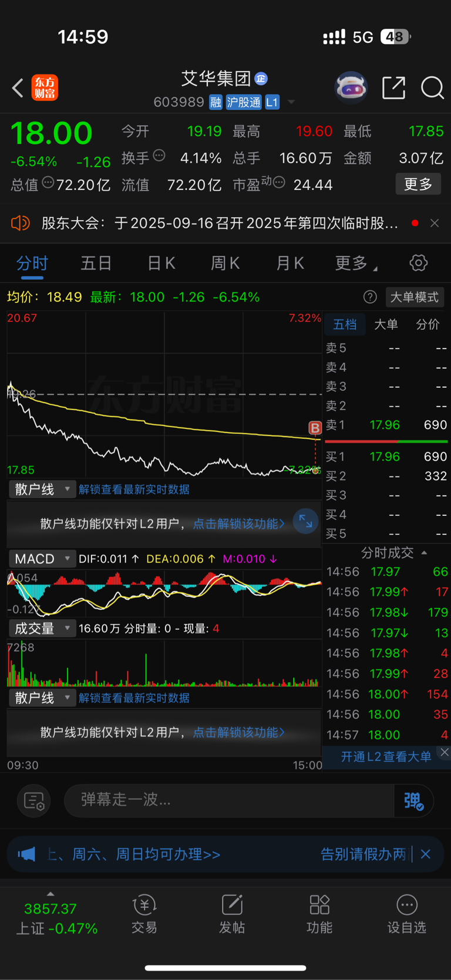Go back with the left arrow

[x=18, y=88]
